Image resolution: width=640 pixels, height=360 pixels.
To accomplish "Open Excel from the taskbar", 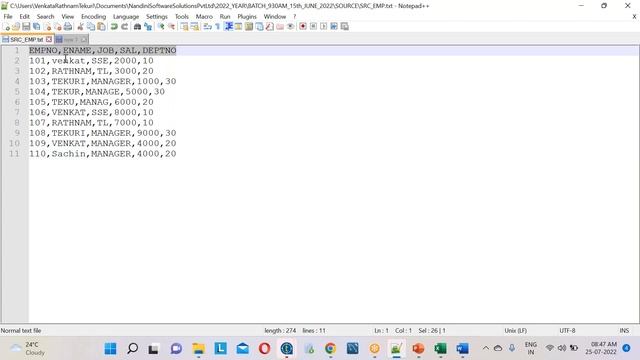I will point(440,349).
